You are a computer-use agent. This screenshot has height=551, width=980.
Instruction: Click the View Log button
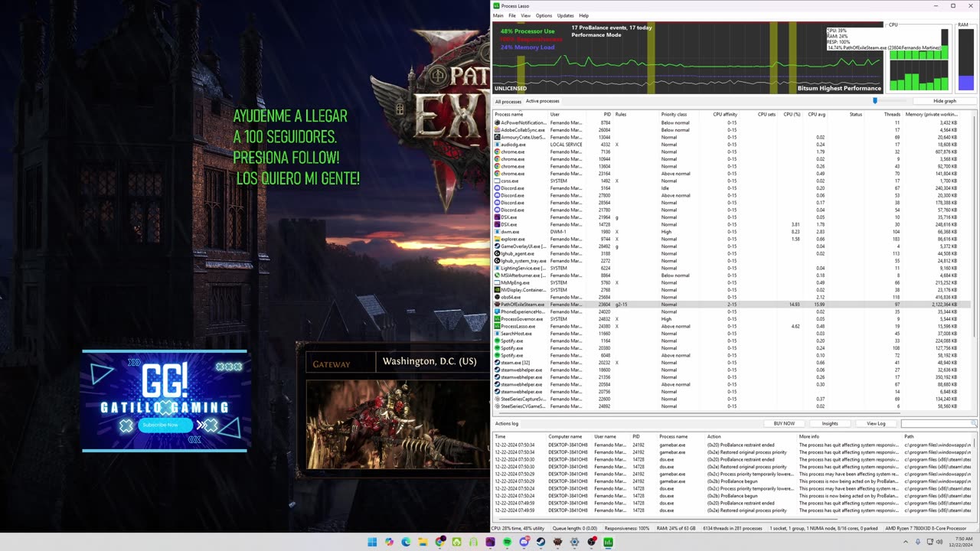tap(876, 423)
